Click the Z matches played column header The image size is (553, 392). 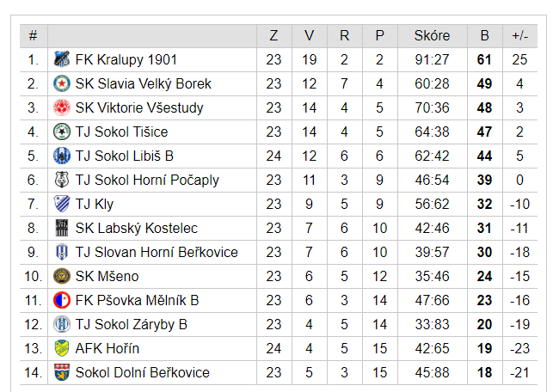[274, 35]
